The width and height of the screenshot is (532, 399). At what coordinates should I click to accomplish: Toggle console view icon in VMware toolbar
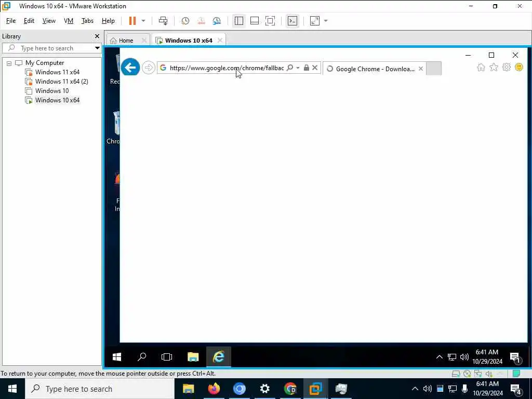292,21
